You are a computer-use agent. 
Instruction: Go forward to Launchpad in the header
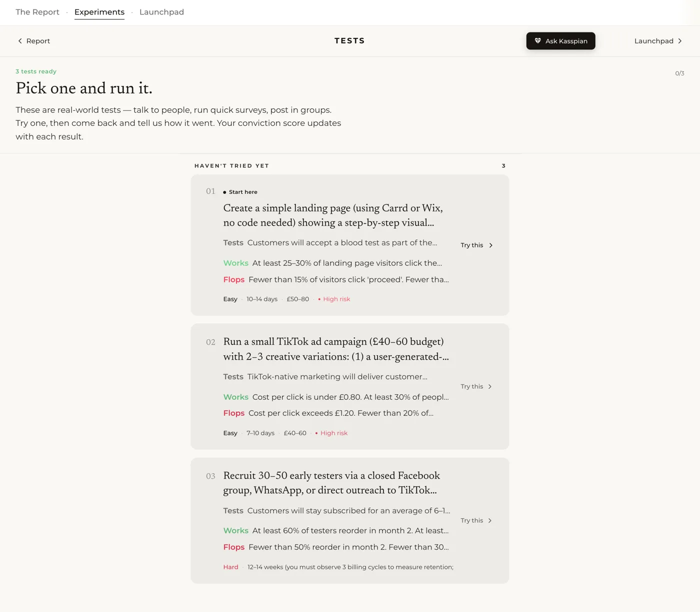click(x=658, y=41)
